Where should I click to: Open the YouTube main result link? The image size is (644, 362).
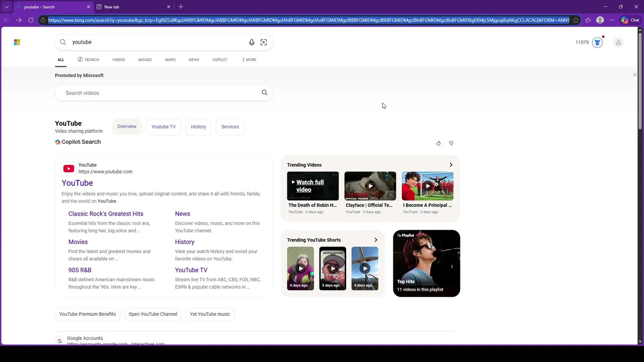(77, 183)
